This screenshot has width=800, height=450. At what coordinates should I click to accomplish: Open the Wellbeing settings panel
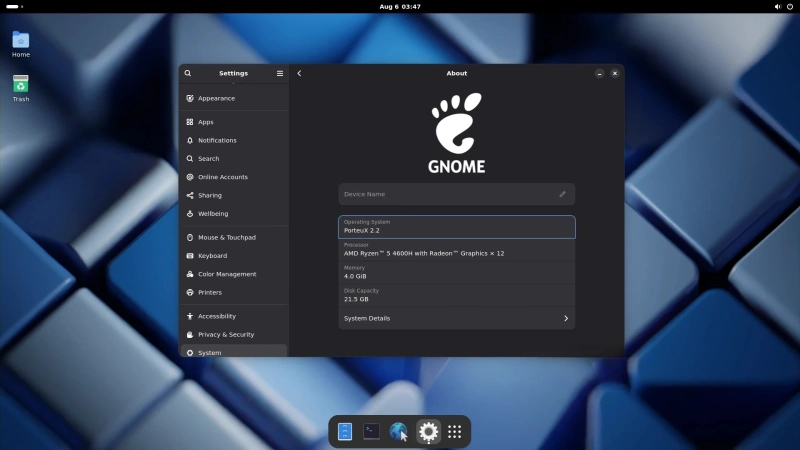point(234,214)
